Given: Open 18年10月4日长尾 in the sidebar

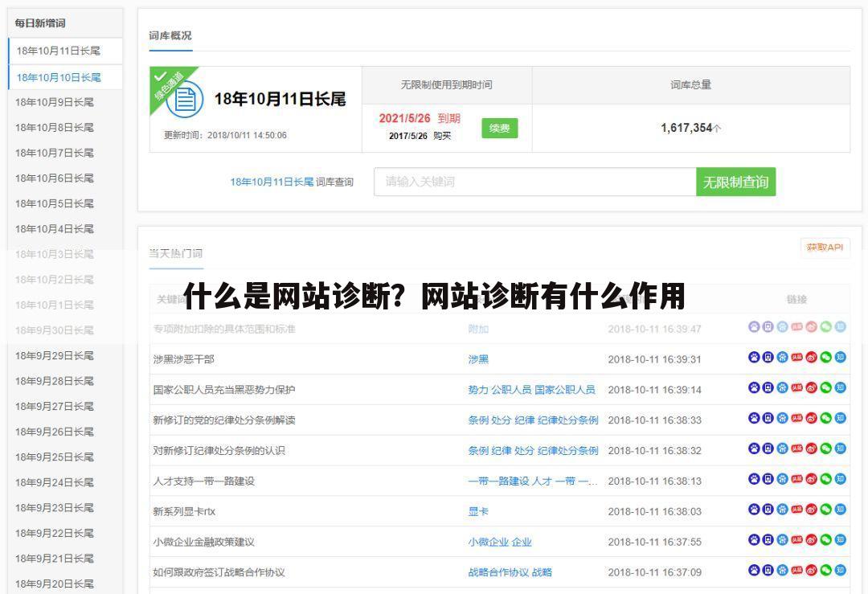Looking at the screenshot, I should (55, 229).
